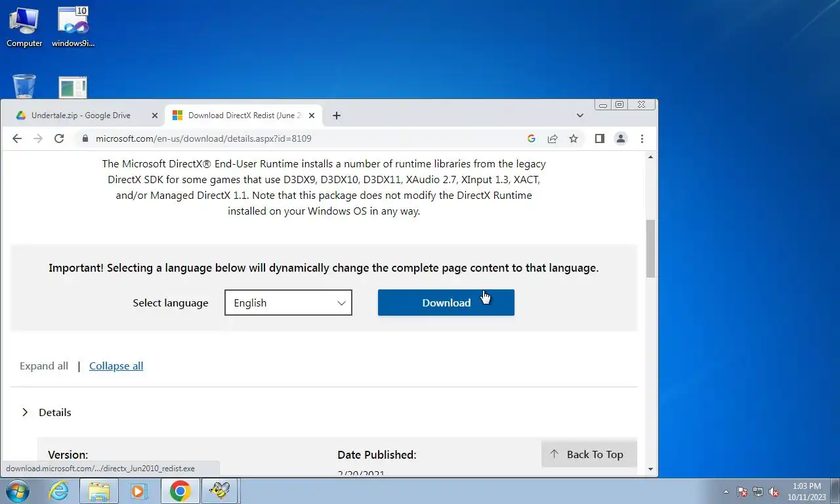
Task: Click the 'Date Published:' label
Action: tap(377, 455)
